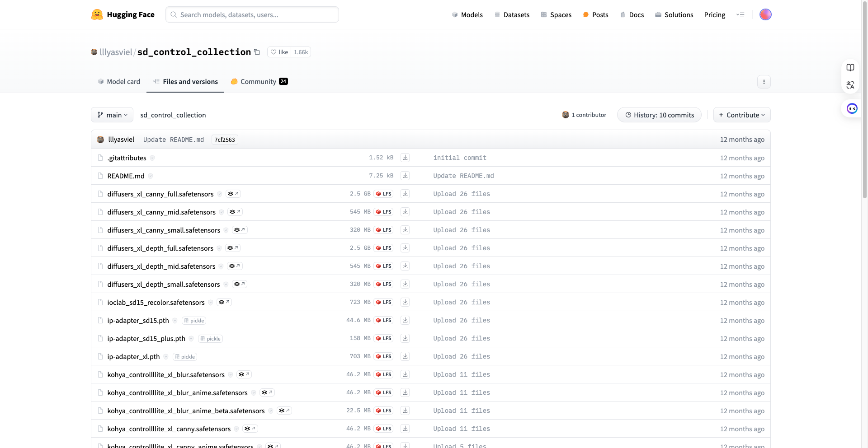Image resolution: width=868 pixels, height=448 pixels.
Task: Download ioclab_sd15_recolor.safetensors file
Action: 405,302
